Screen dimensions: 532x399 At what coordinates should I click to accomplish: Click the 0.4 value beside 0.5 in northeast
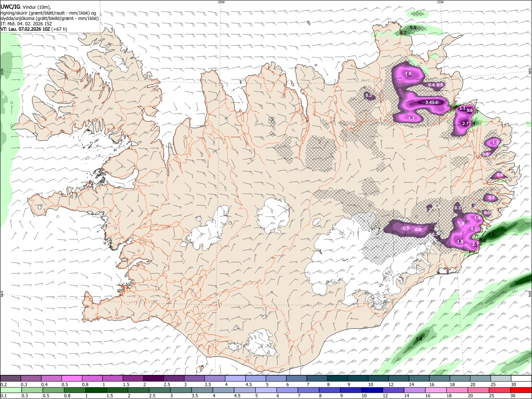[x=431, y=85]
